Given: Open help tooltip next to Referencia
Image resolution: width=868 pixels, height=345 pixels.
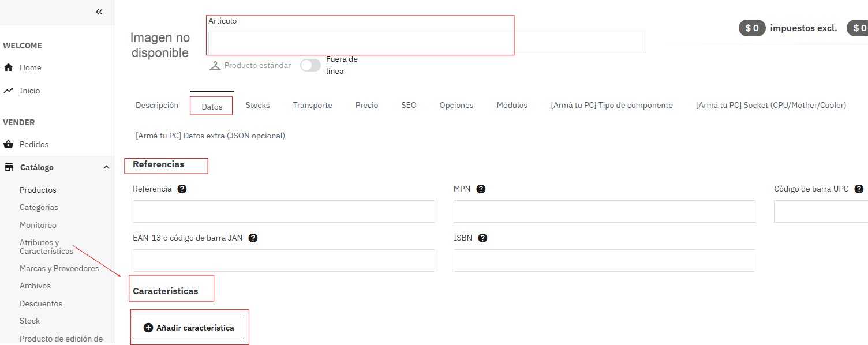Looking at the screenshot, I should click(x=182, y=189).
